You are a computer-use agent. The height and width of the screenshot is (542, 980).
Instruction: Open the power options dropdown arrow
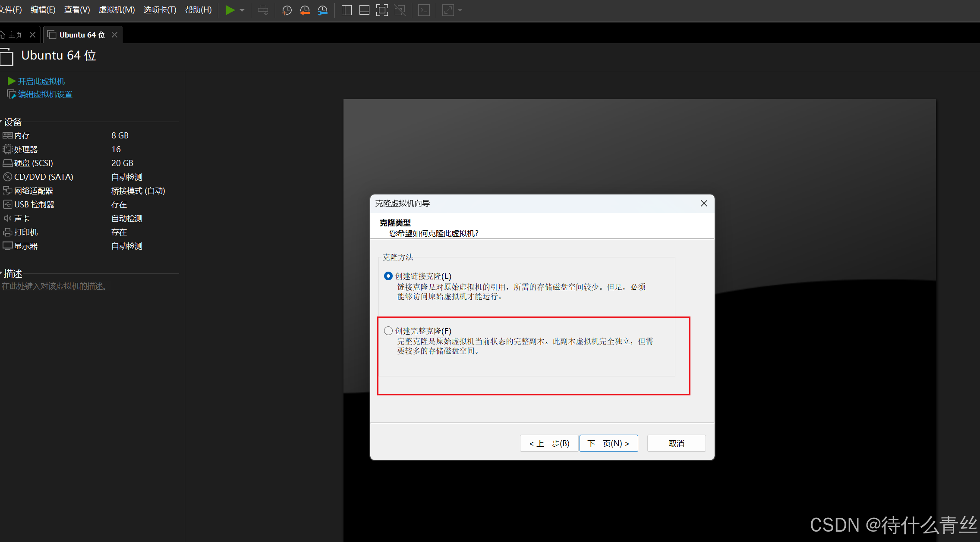point(242,10)
